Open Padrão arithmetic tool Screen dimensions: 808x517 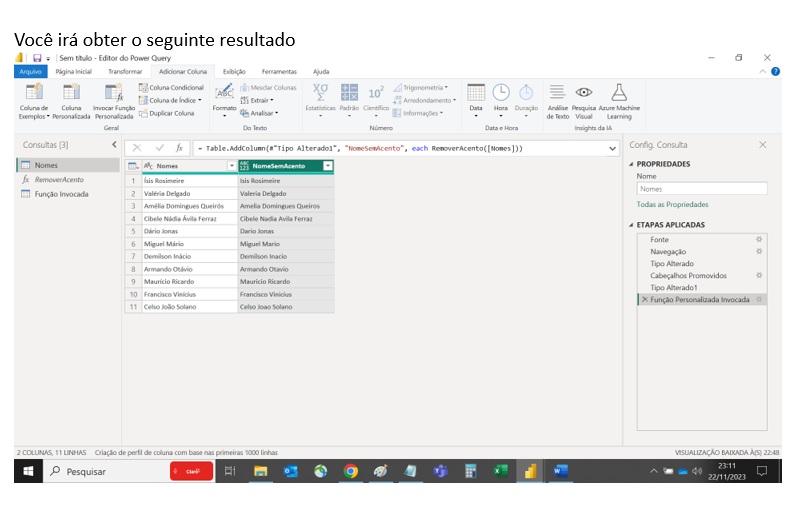point(349,101)
